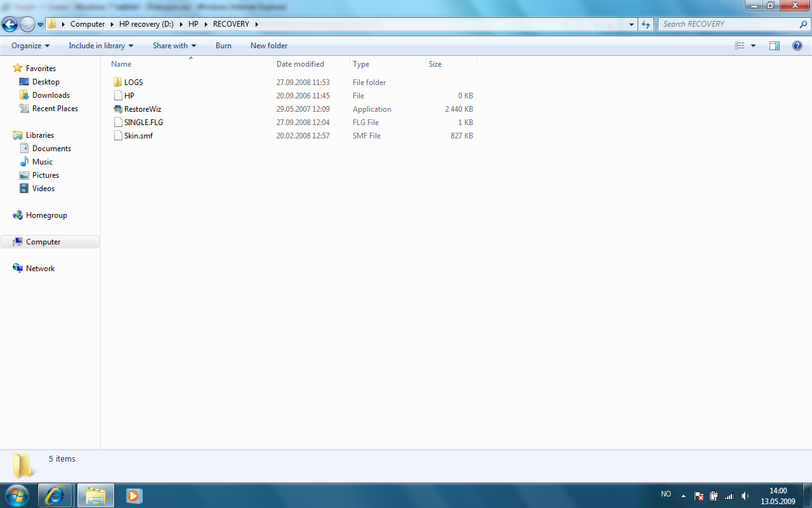Create a New folder
The width and height of the screenshot is (812, 508).
point(269,46)
